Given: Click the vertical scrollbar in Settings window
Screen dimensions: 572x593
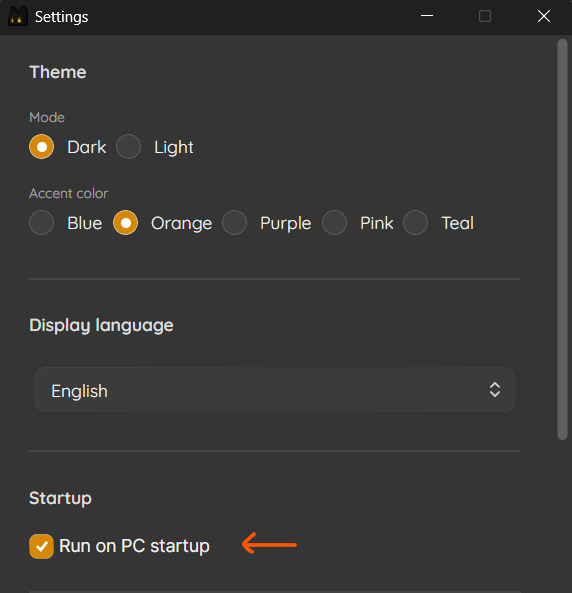Looking at the screenshot, I should click(563, 239).
